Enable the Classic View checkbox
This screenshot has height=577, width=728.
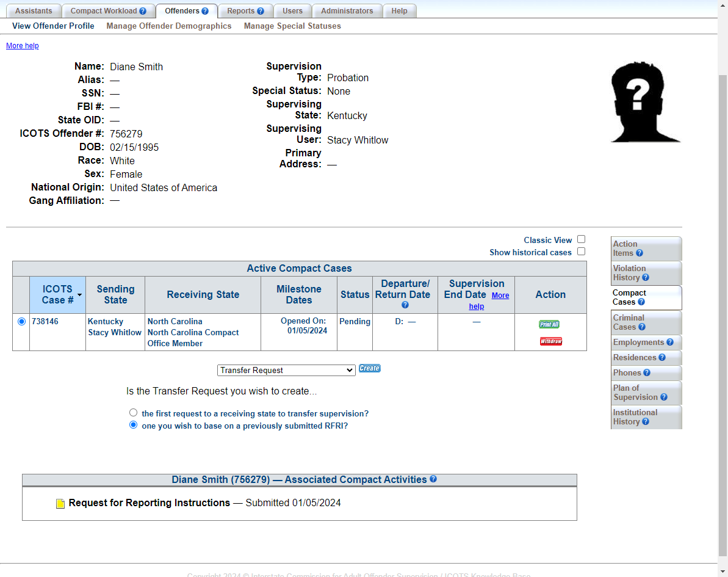tap(582, 239)
